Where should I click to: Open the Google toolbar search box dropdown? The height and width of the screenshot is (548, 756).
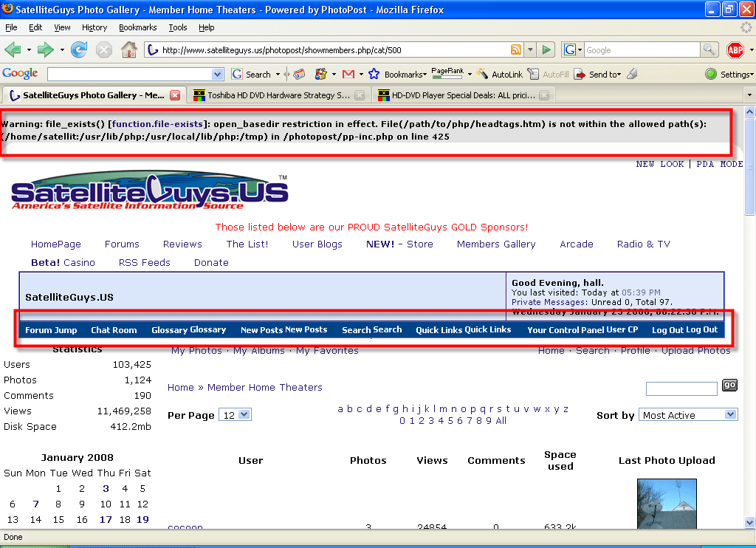(218, 75)
